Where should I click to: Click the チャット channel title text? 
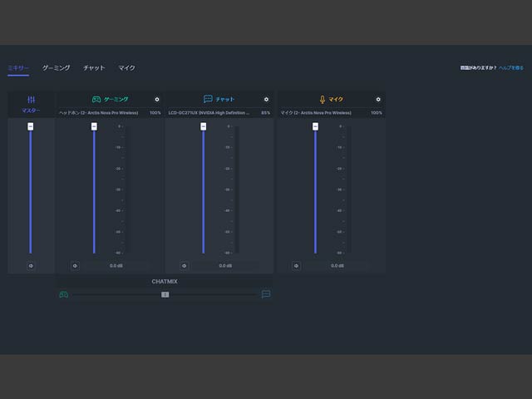(225, 100)
